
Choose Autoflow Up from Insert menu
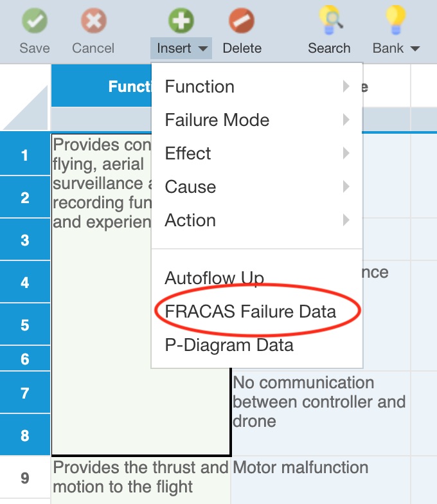215,278
